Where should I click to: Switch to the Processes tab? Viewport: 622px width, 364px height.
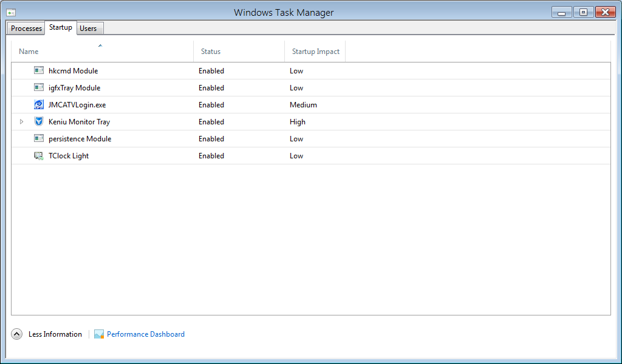click(x=26, y=29)
